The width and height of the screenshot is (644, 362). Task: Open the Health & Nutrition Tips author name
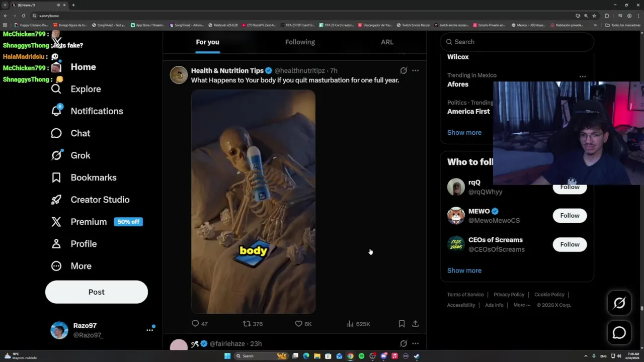227,71
